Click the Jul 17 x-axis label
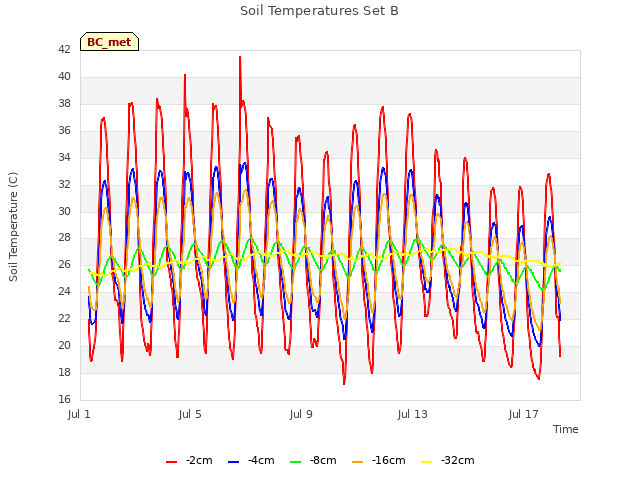Screen dimensions: 640x480 coord(524,414)
